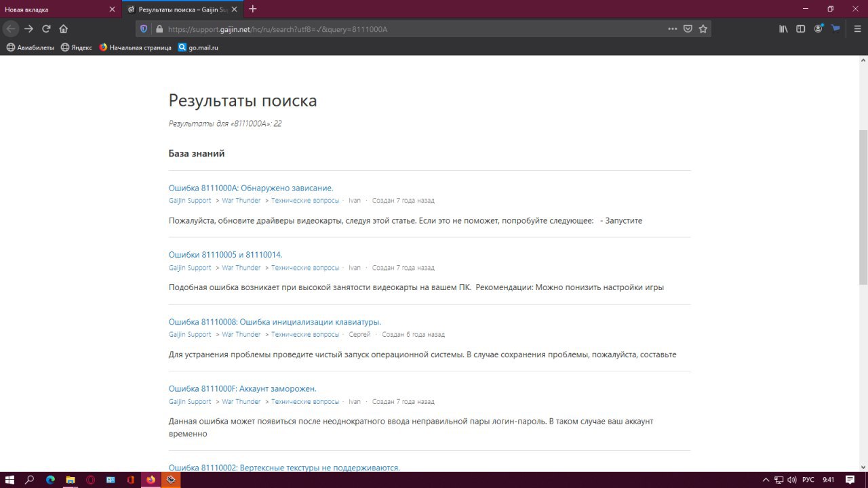Image resolution: width=868 pixels, height=488 pixels.
Task: Open the tracking protection shield icon
Action: (144, 29)
